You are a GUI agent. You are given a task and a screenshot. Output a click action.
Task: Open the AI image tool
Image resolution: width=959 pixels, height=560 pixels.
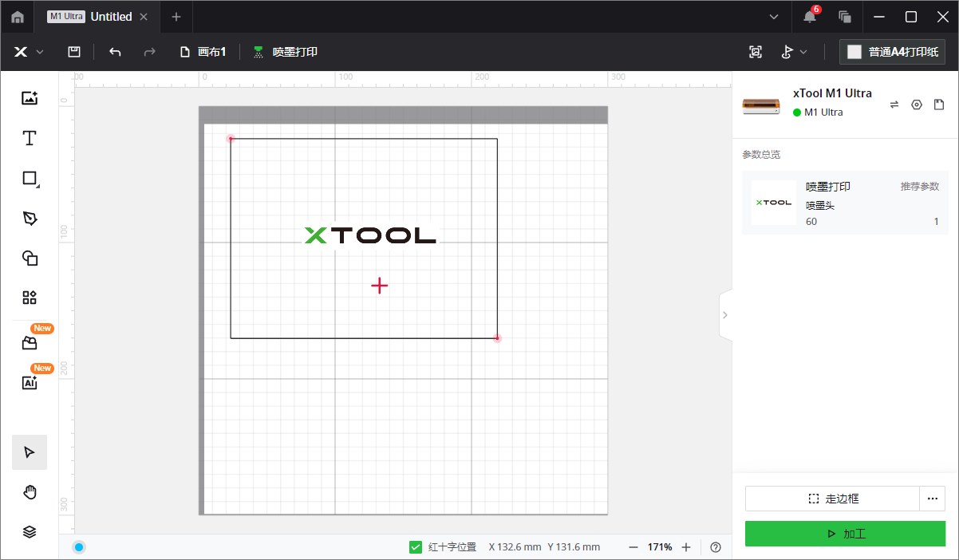(30, 383)
